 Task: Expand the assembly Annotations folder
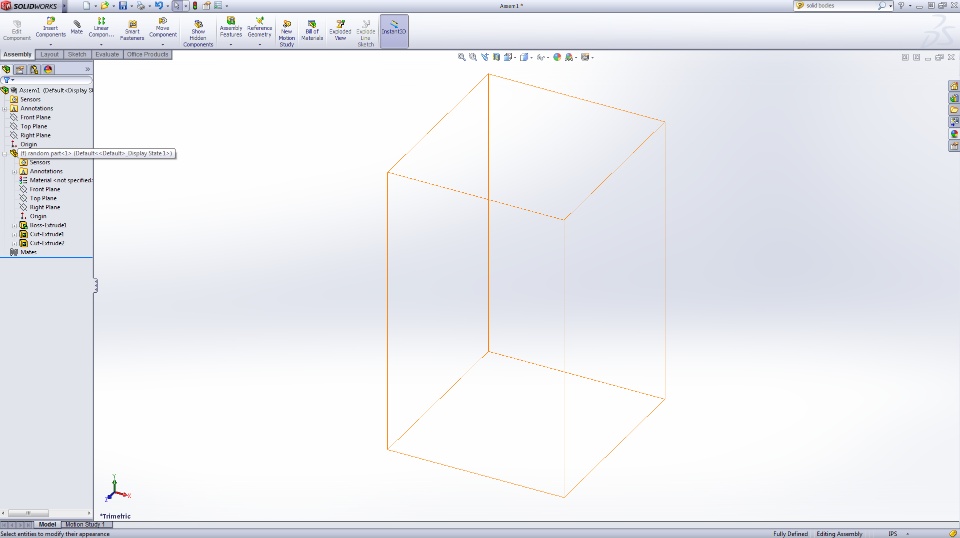coord(5,108)
